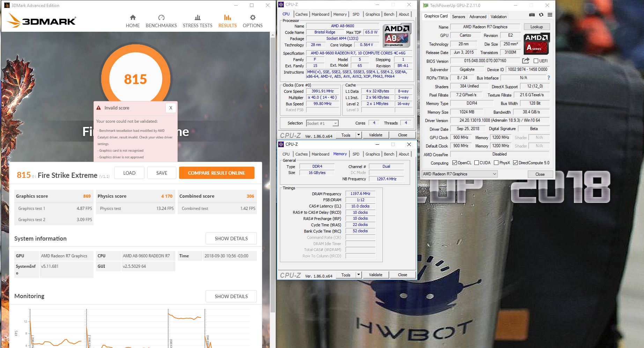
Task: Click the top CPU-Z window title icon
Action: [281, 5]
